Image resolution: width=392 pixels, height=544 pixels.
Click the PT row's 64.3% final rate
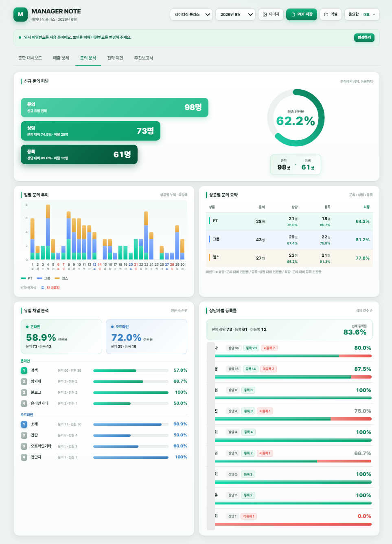[x=363, y=222]
